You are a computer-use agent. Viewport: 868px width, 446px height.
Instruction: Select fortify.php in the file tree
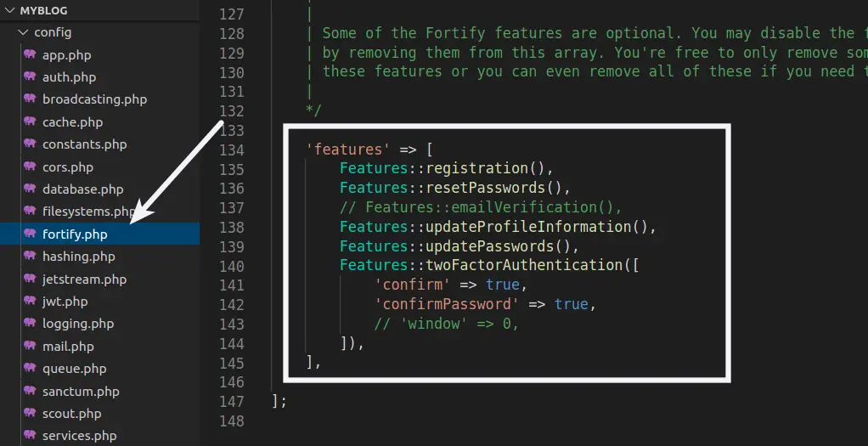click(x=99, y=234)
